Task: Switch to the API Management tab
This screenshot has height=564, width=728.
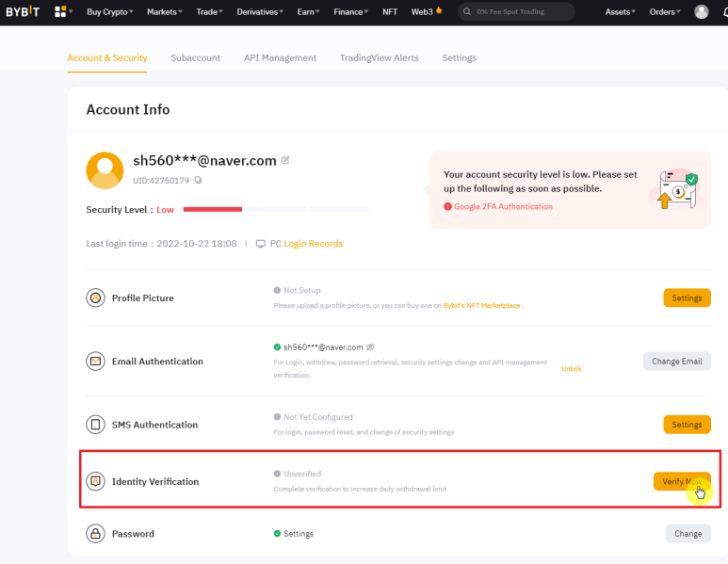Action: click(x=280, y=58)
